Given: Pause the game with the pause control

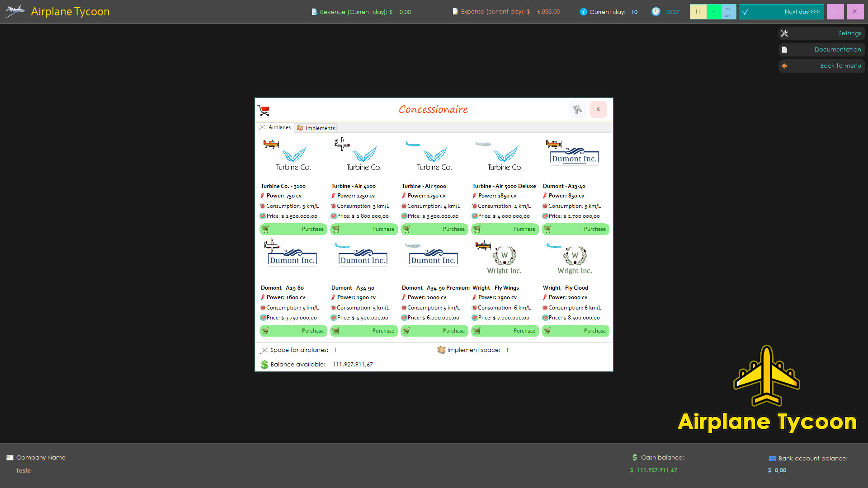Looking at the screenshot, I should click(698, 12).
